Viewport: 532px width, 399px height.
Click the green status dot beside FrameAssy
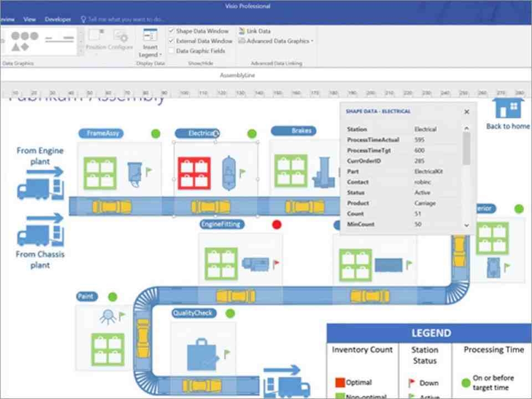click(156, 134)
